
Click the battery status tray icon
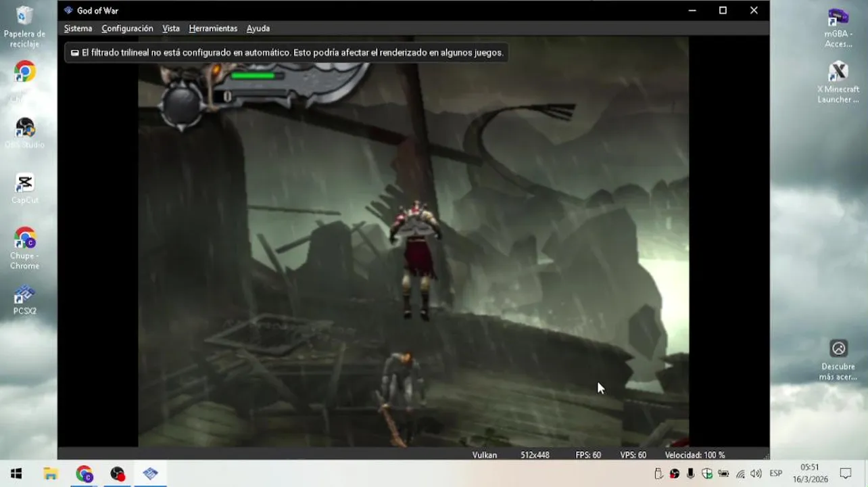point(723,473)
